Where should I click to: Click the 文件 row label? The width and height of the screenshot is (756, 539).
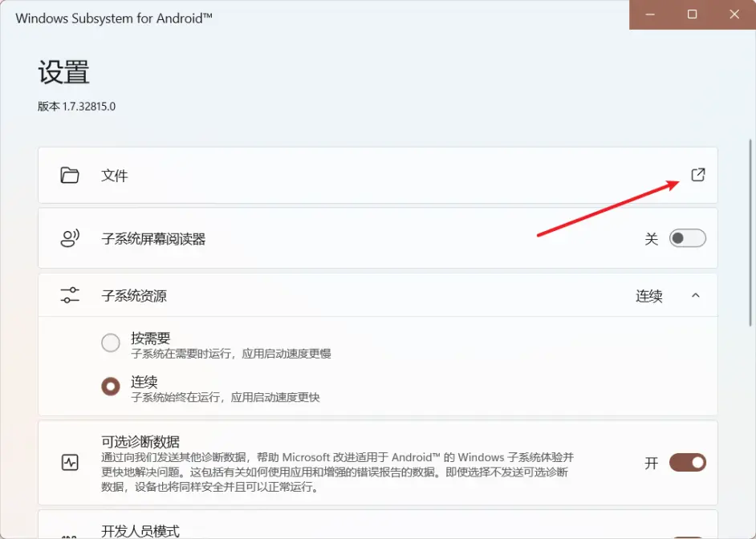[x=115, y=176]
